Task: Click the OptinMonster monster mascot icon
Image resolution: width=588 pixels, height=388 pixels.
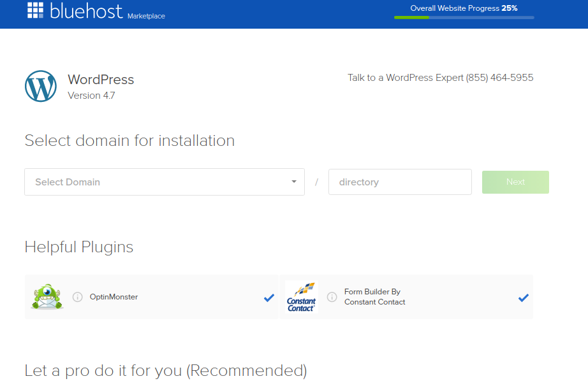Action: 47,297
